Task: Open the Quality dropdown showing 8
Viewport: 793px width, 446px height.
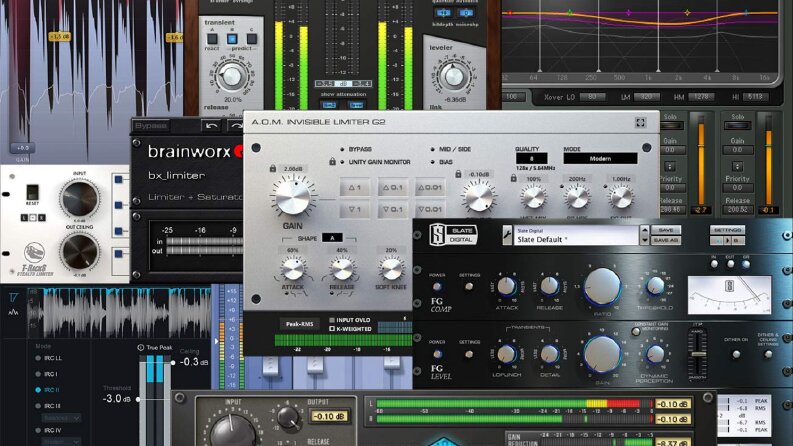Action: click(x=531, y=159)
